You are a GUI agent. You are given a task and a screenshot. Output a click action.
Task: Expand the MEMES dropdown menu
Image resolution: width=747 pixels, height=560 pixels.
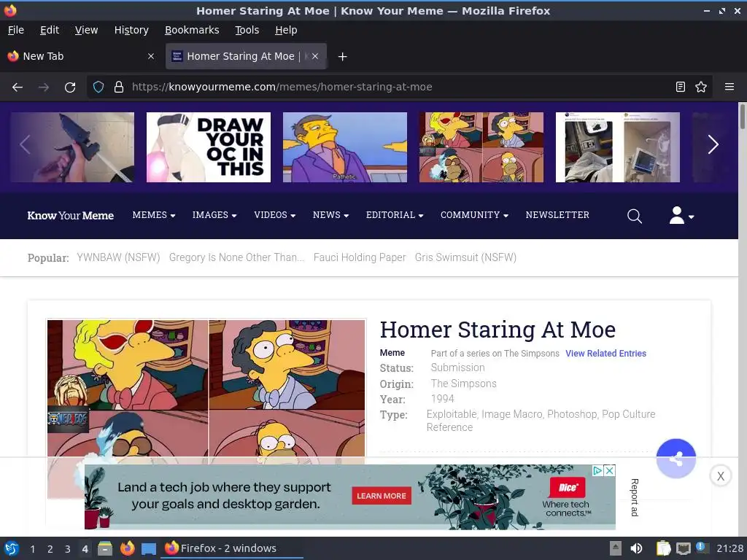pos(154,215)
